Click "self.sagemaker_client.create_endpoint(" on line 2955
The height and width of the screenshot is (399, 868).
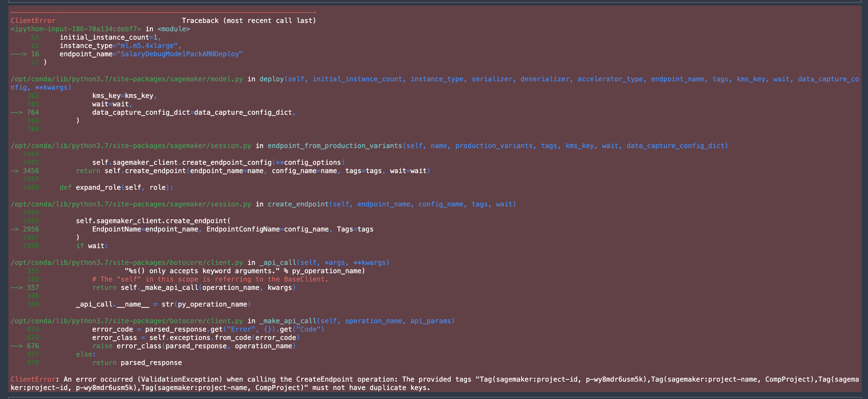tap(153, 221)
